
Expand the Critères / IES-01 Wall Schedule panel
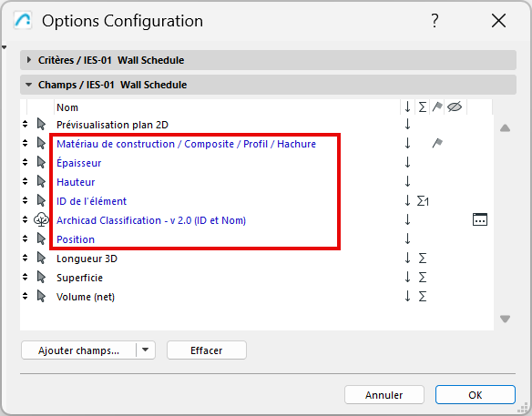(29, 60)
